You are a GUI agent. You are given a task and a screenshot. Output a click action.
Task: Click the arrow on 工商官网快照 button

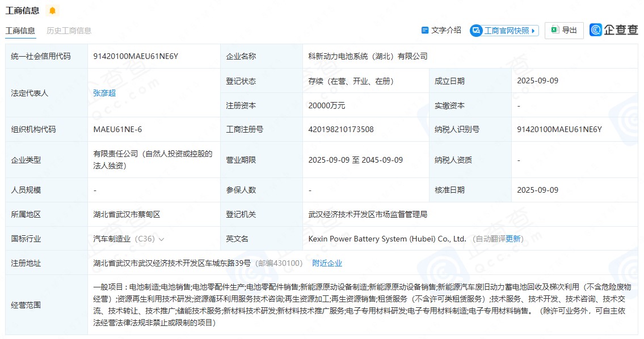533,31
